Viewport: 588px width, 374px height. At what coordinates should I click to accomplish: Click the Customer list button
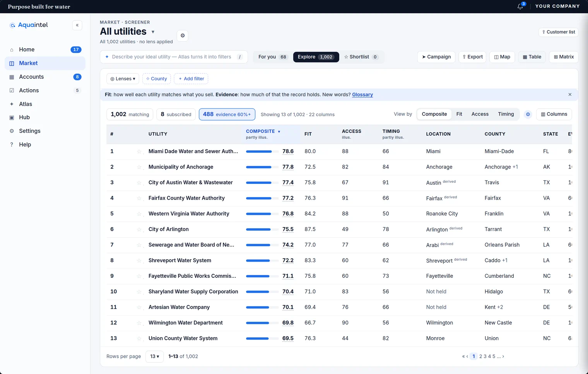[x=558, y=32]
